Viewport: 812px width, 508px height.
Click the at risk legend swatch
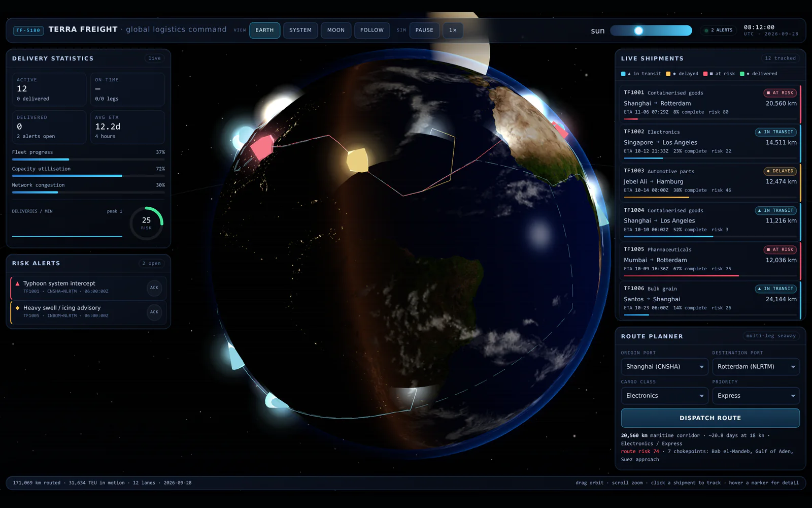click(705, 74)
